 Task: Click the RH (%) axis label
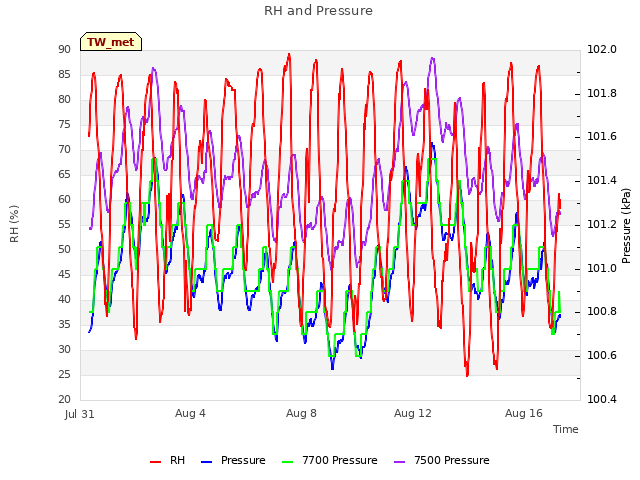tap(14, 224)
